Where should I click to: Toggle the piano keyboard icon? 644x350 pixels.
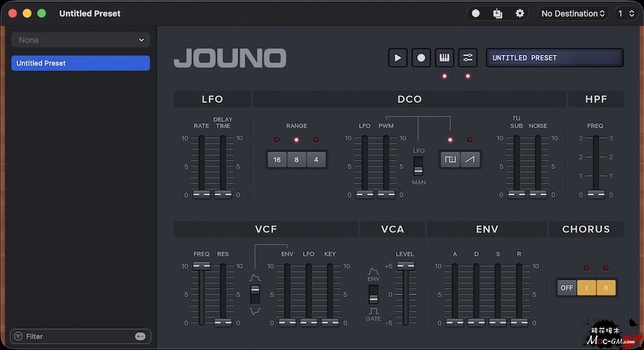tap(444, 58)
